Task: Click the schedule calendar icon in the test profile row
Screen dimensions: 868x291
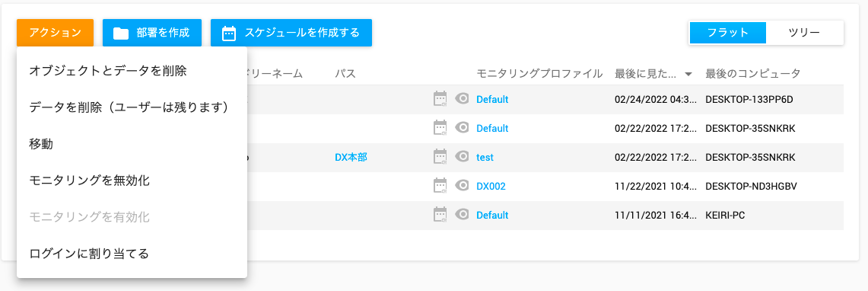Action: 440,157
